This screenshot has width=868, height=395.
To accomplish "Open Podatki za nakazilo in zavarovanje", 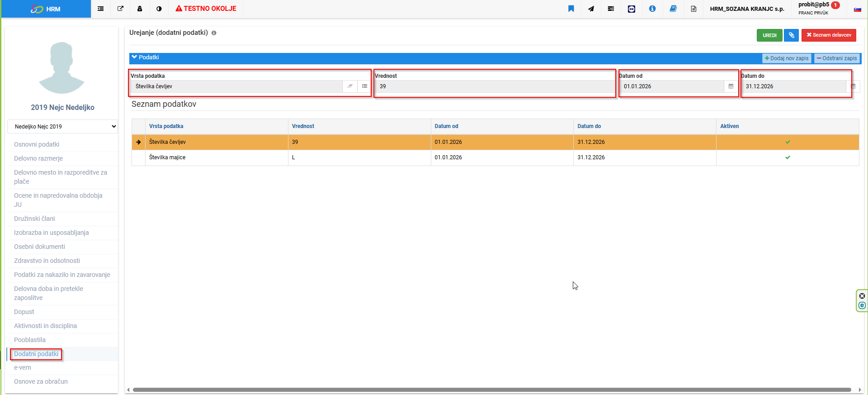I will 62,275.
